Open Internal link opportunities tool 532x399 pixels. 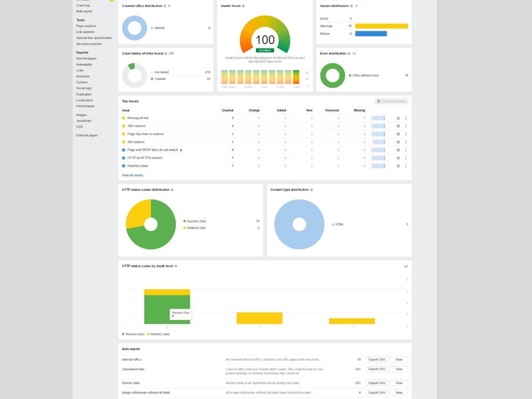click(94, 38)
